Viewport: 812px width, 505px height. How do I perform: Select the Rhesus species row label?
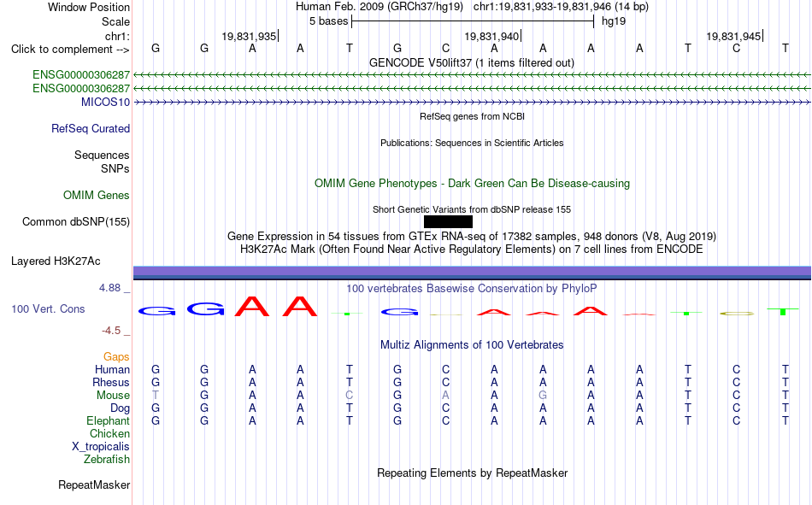111,382
